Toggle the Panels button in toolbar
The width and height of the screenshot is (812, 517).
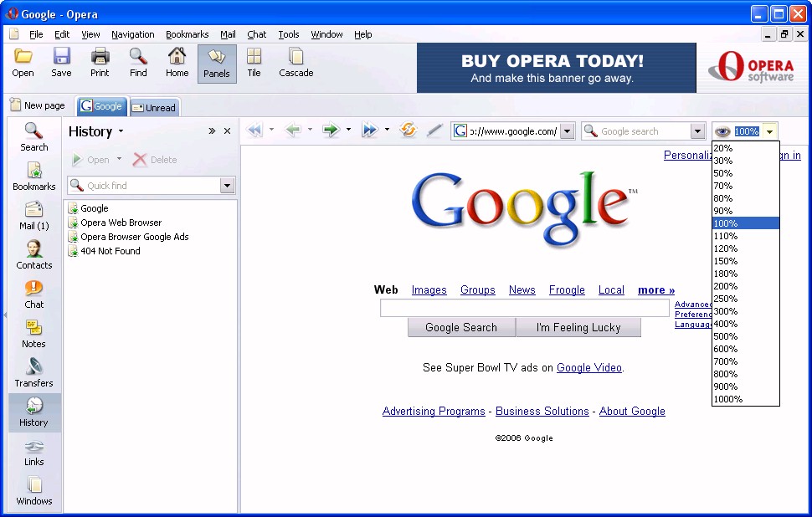click(217, 64)
